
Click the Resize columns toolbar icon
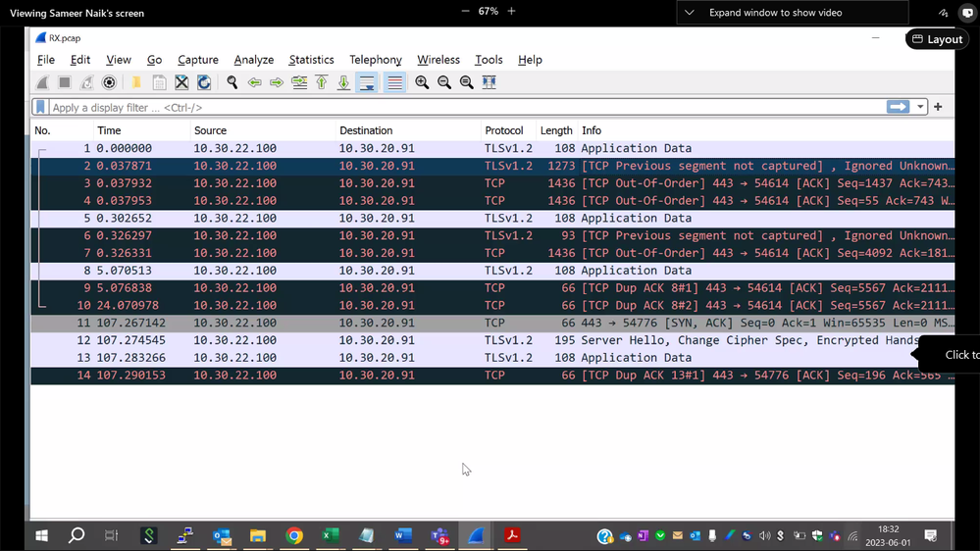pos(489,83)
